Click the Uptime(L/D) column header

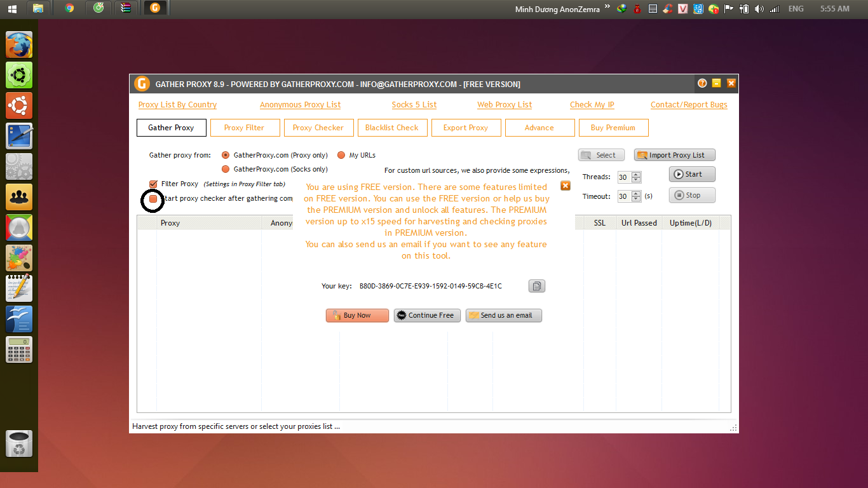691,223
